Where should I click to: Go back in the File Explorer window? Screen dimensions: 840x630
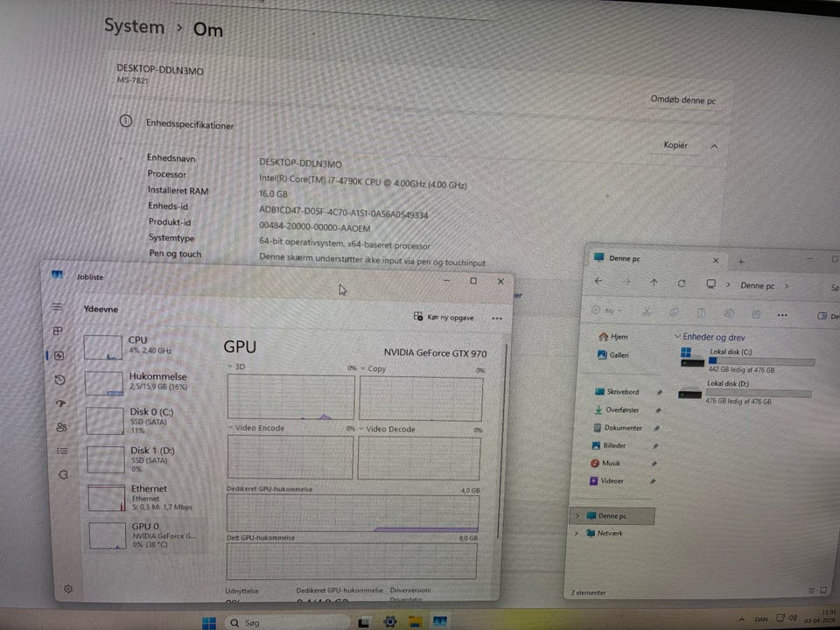click(x=598, y=281)
